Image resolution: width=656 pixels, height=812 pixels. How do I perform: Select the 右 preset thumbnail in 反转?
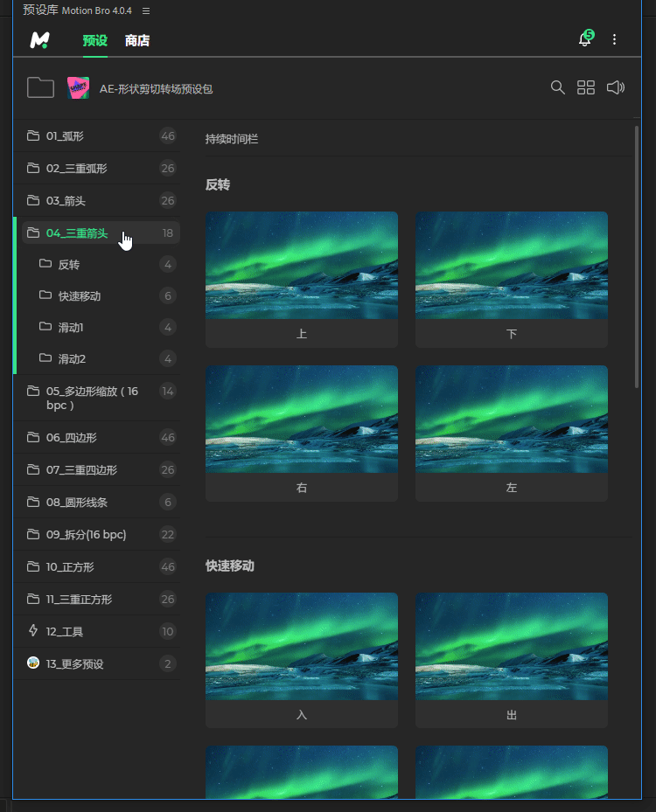[302, 419]
